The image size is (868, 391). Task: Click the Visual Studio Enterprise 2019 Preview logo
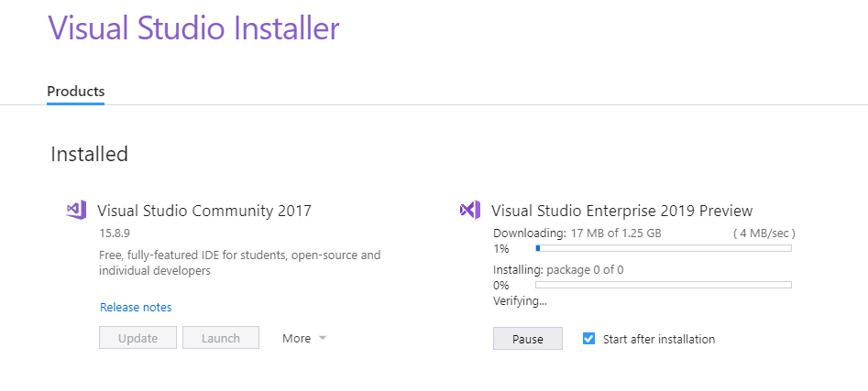[x=469, y=211]
